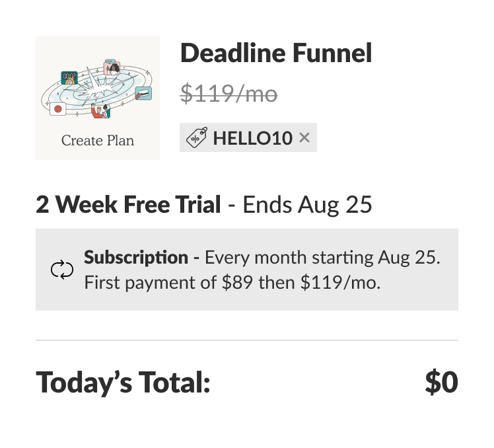Click the portrait card atop the illustration
This screenshot has width=494, height=448.
(x=112, y=67)
